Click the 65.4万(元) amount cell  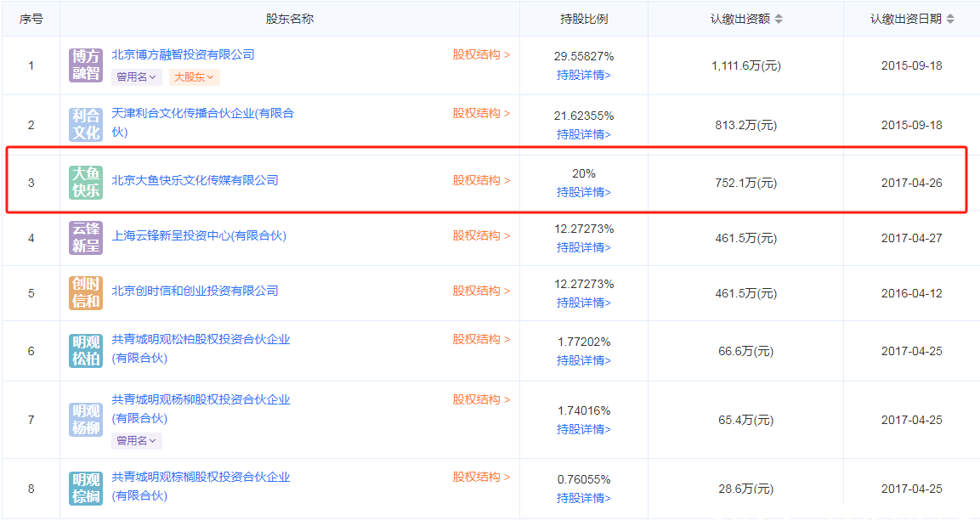[745, 420]
